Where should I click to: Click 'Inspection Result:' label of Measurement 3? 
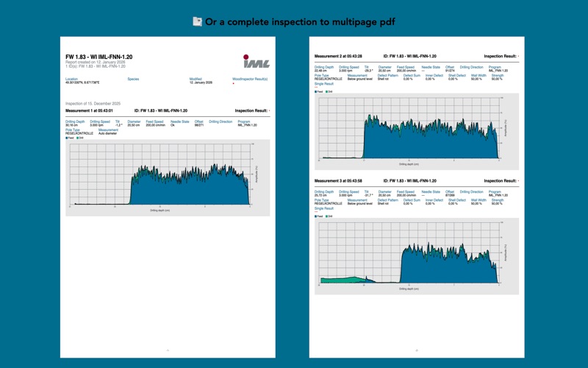click(501, 180)
